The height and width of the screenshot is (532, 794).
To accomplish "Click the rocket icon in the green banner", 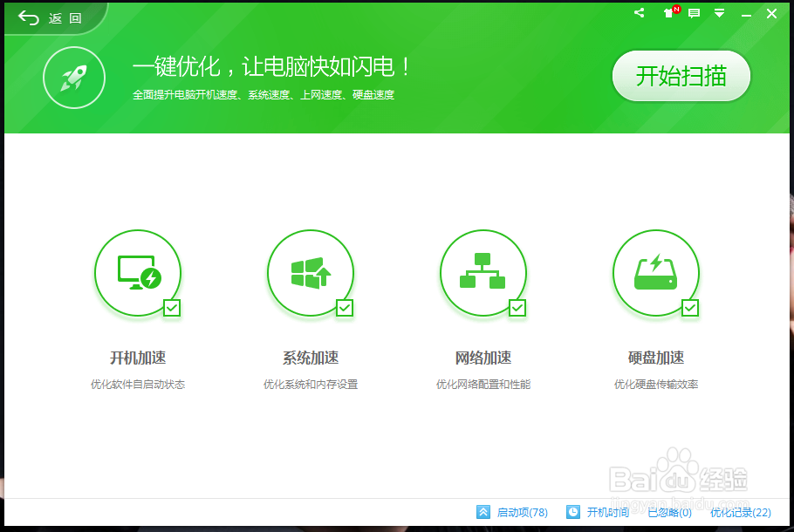I will [73, 78].
